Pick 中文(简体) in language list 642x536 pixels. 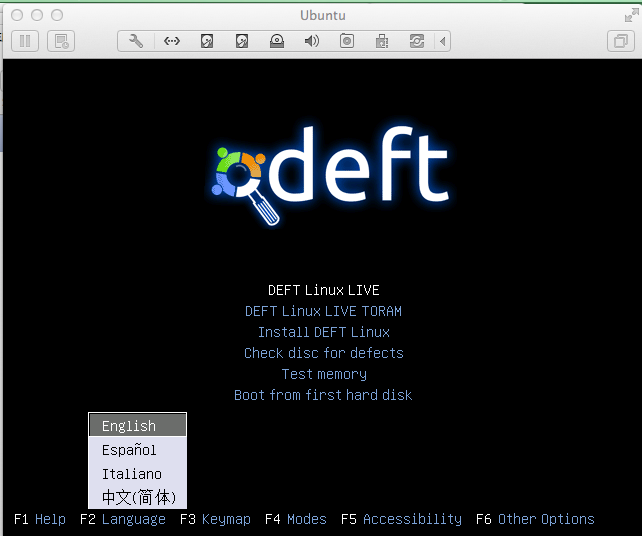point(138,497)
